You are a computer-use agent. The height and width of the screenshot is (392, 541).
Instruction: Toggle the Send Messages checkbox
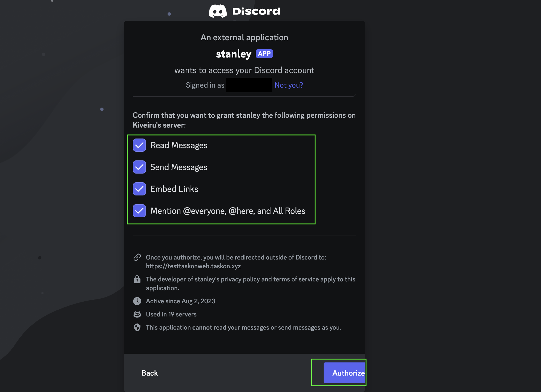(139, 167)
